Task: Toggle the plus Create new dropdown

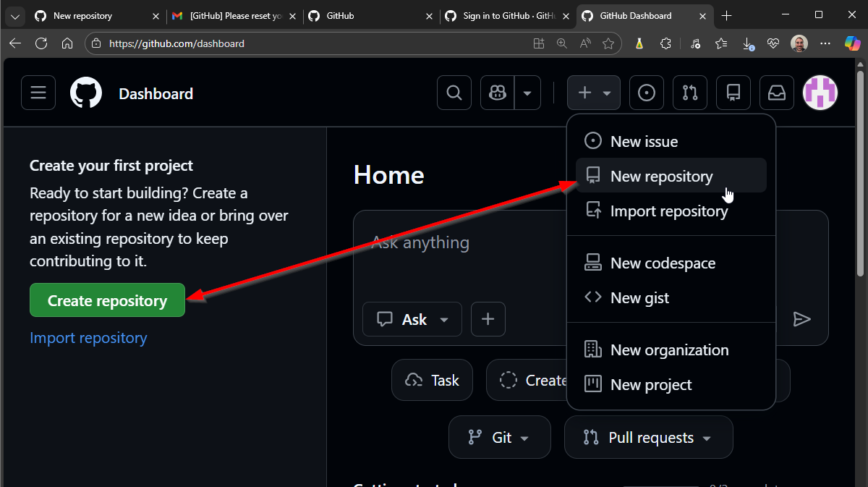Action: [x=594, y=93]
